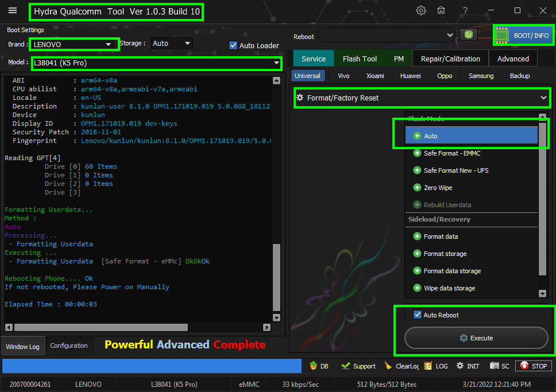The image size is (556, 392).
Task: Toggle the Auto Reboot checkbox
Action: pos(418,315)
